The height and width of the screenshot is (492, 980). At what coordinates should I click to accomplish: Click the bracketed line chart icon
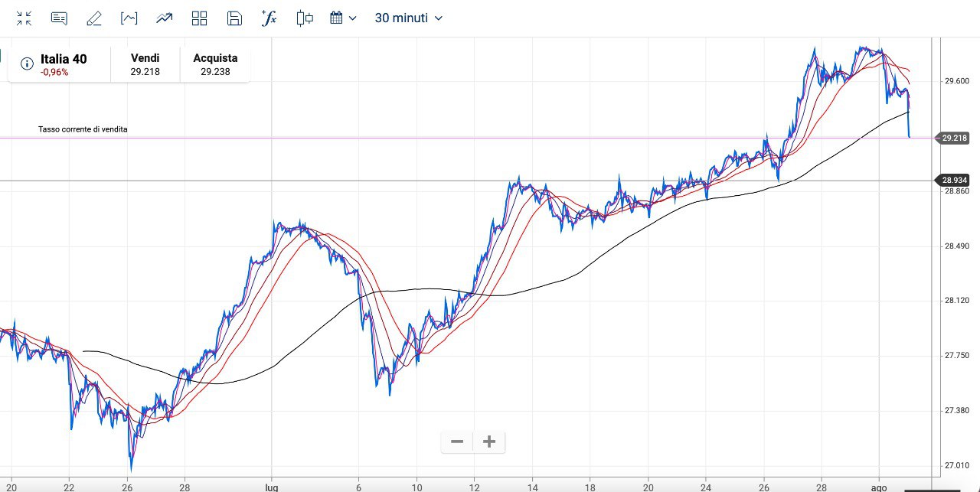coord(129,18)
